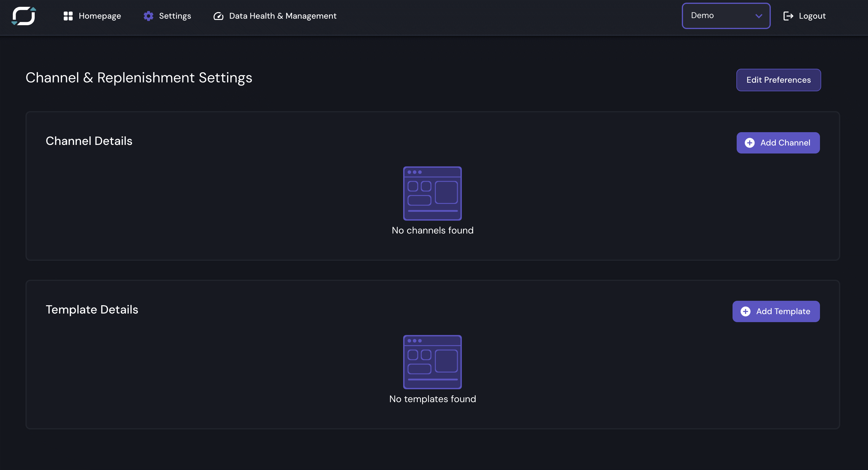868x470 pixels.
Task: Click the Channel Details section heading
Action: (89, 141)
